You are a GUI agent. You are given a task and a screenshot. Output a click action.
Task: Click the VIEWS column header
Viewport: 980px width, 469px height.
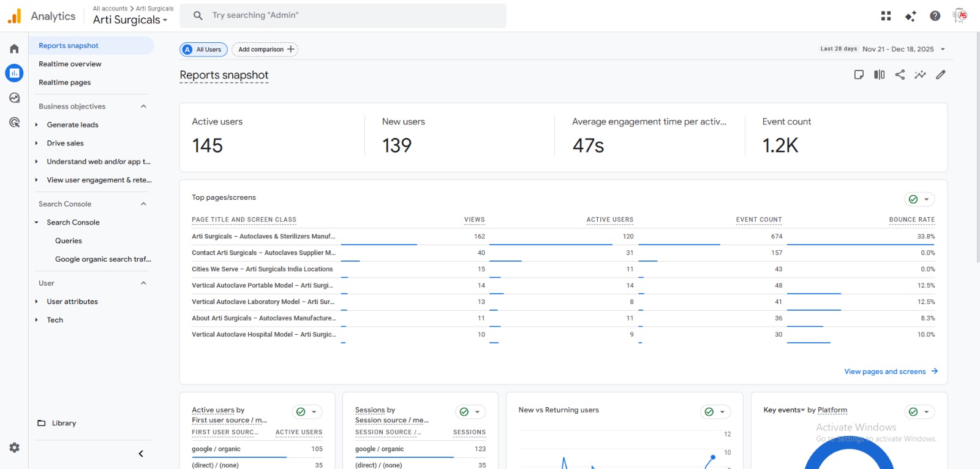click(475, 219)
